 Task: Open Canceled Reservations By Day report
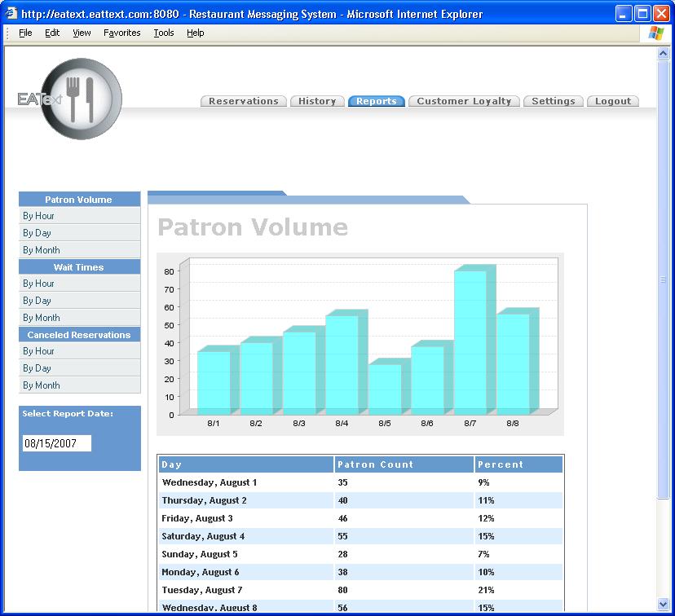coord(37,368)
